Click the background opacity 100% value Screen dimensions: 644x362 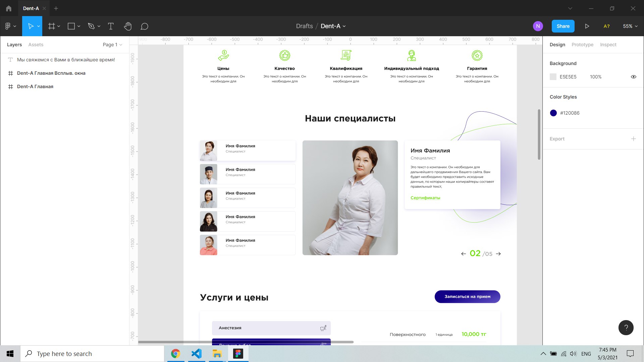click(596, 77)
